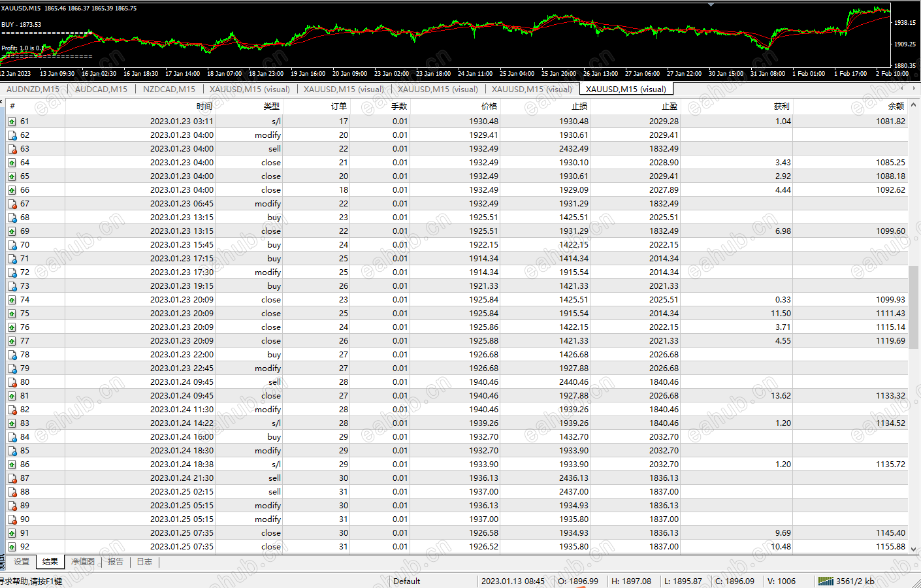This screenshot has width=921, height=588.
Task: Switch to the AUDNZD,M15 chart tab
Action: click(33, 89)
